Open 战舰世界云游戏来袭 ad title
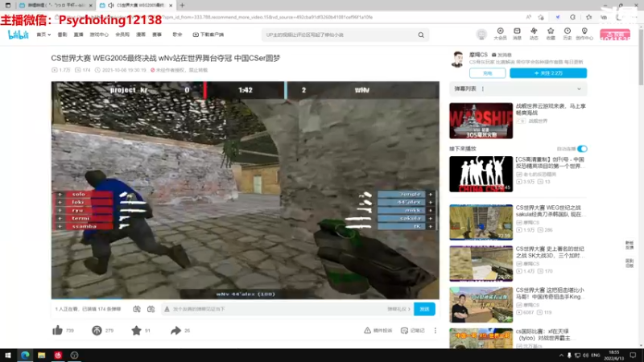This screenshot has width=644, height=362. tap(551, 109)
